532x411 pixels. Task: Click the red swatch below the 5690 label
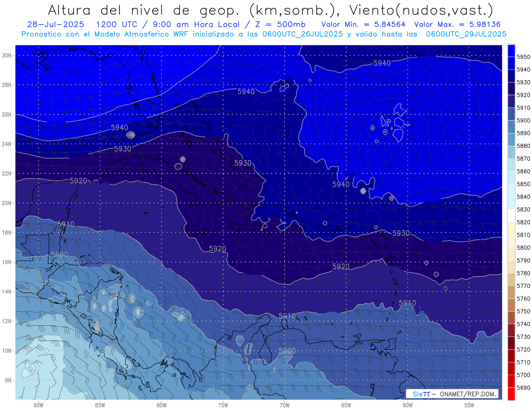tap(511, 394)
